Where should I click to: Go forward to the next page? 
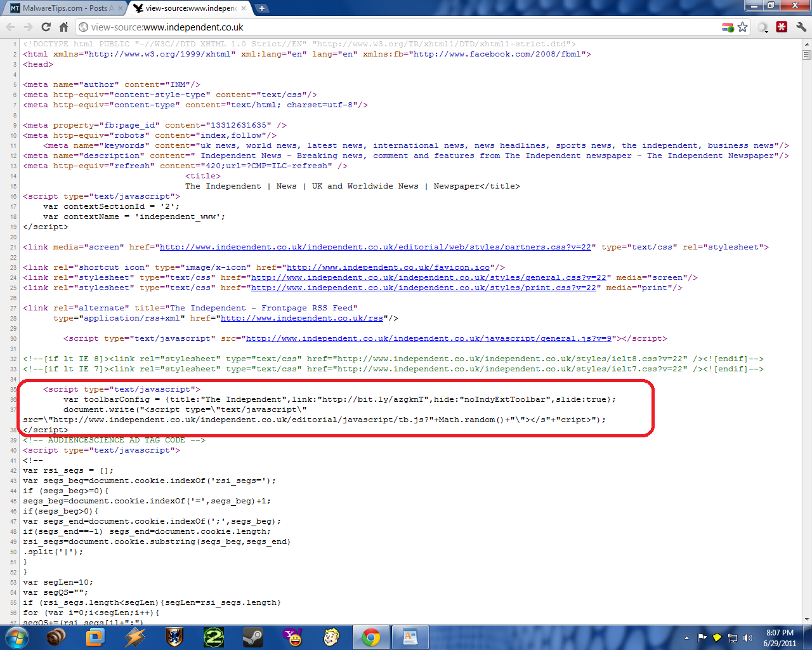click(28, 27)
